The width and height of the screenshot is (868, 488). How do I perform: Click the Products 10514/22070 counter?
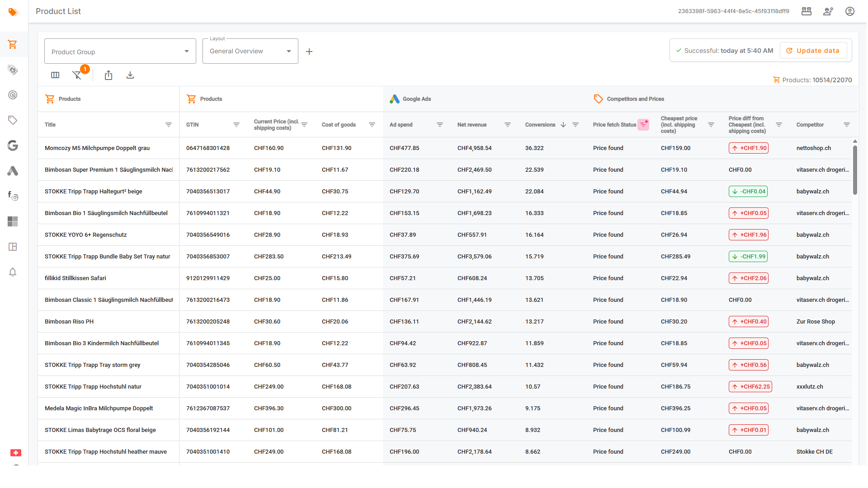[812, 80]
